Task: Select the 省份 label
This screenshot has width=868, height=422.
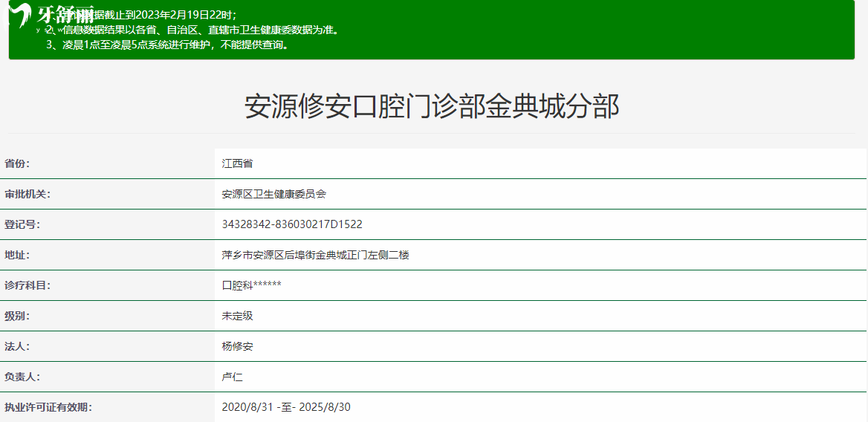Action: click(17, 163)
